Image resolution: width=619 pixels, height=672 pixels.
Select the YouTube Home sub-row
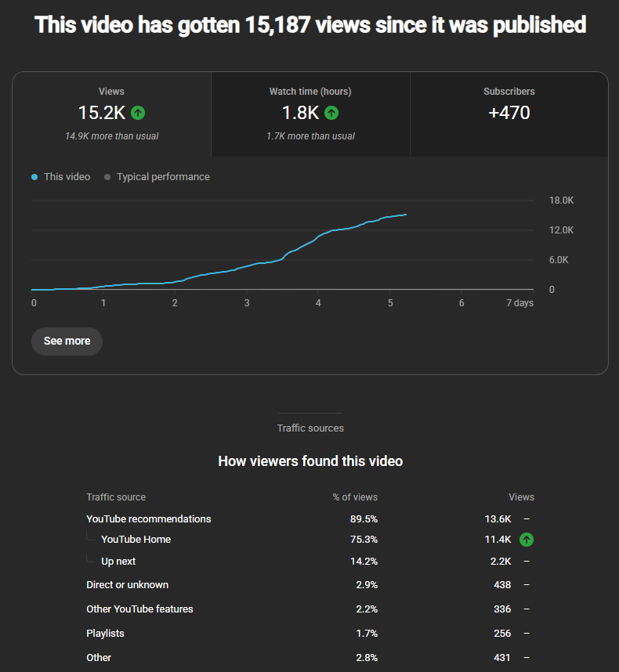point(310,540)
